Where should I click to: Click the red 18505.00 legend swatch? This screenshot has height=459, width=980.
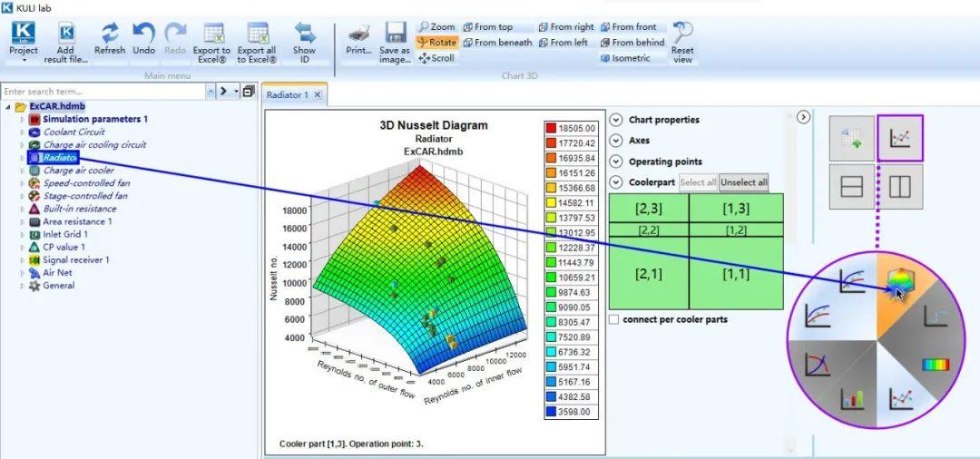[551, 129]
